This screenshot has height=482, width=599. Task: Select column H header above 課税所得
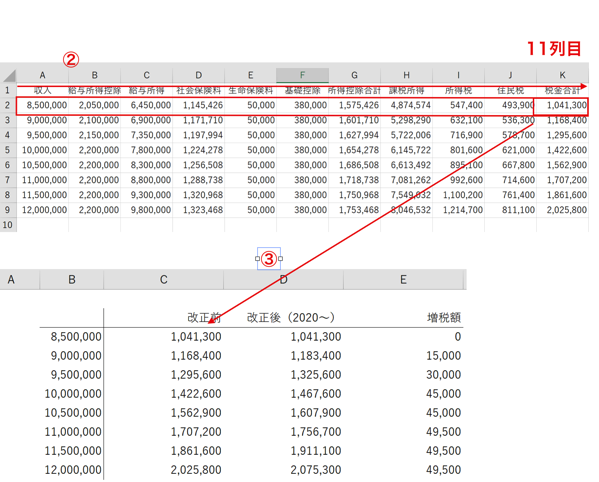406,75
